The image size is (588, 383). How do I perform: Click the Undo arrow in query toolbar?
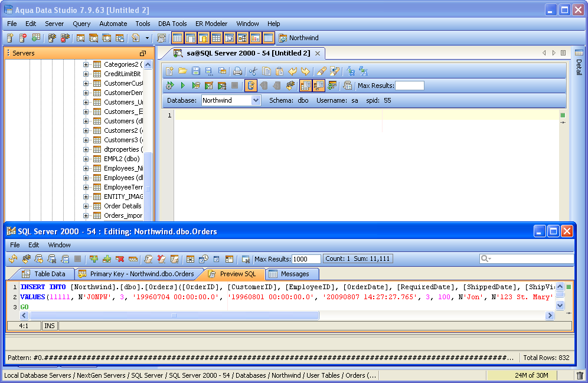click(293, 71)
